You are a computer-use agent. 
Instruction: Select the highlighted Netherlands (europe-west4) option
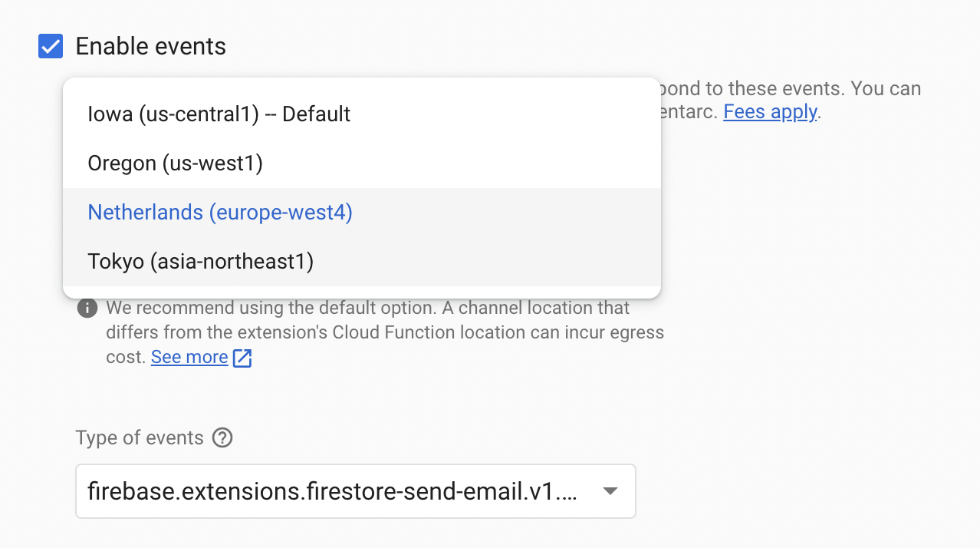[219, 212]
